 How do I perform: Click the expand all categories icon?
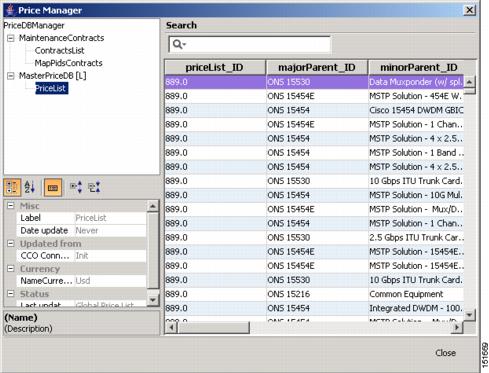click(76, 187)
